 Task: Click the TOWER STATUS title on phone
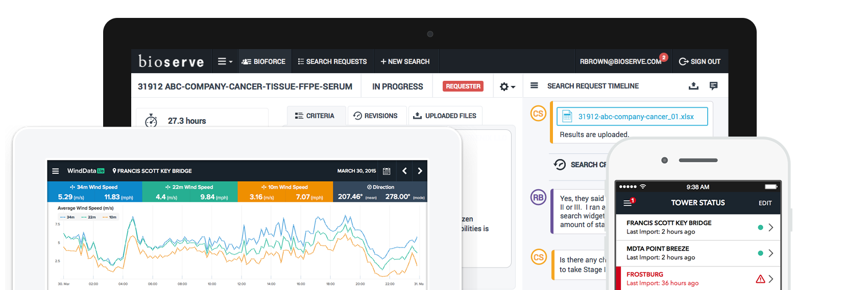(697, 203)
